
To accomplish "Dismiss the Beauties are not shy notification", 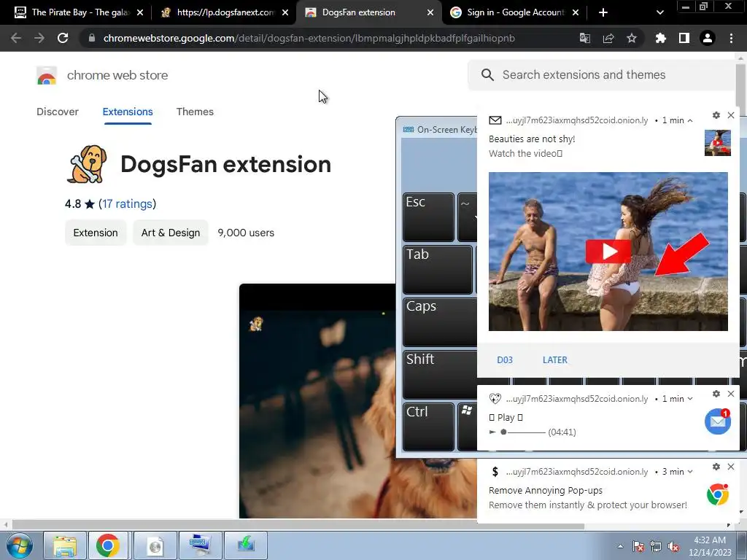I will pyautogui.click(x=731, y=115).
